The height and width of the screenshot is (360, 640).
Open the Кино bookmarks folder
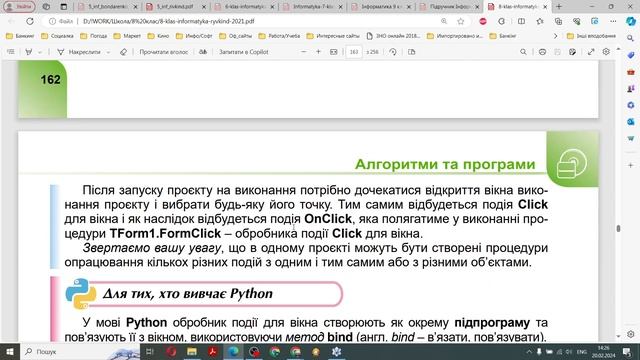coord(158,36)
